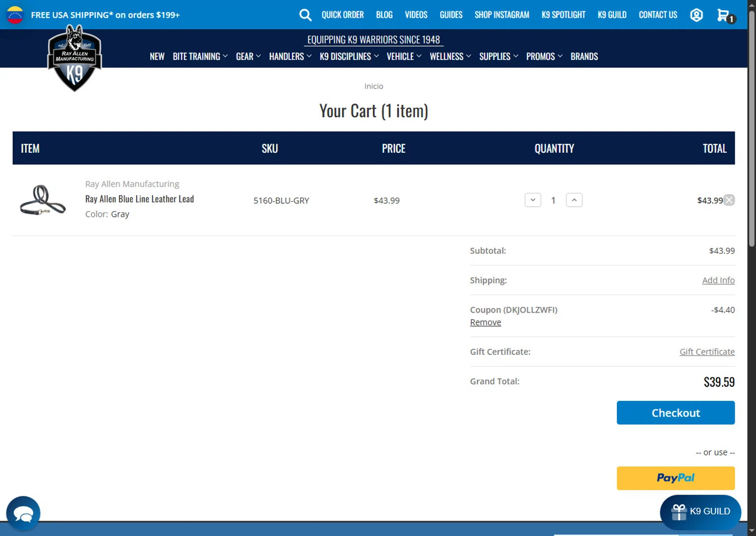Click the search magnifier icon
756x536 pixels.
coord(305,15)
